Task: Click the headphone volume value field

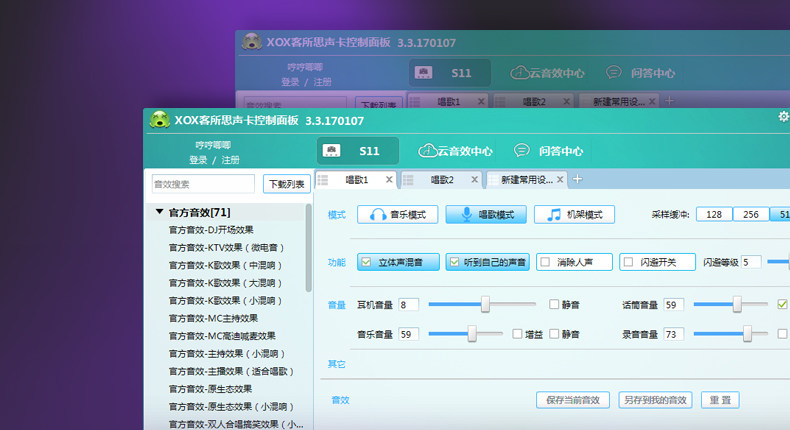Action: (408, 304)
